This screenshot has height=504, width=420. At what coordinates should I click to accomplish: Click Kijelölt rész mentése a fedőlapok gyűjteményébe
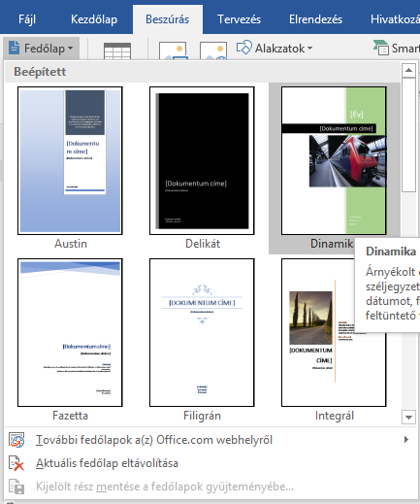pyautogui.click(x=211, y=487)
